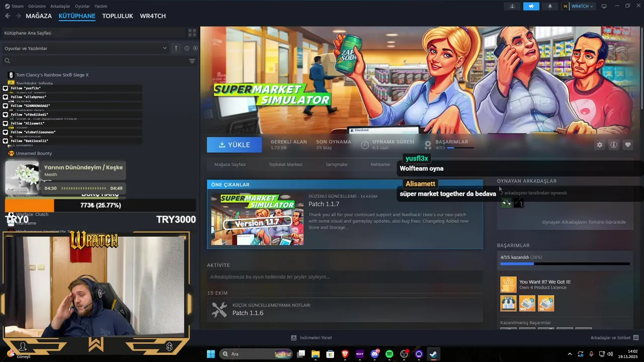Switch to Big Picture mode icon
The image size is (644, 362).
(604, 6)
